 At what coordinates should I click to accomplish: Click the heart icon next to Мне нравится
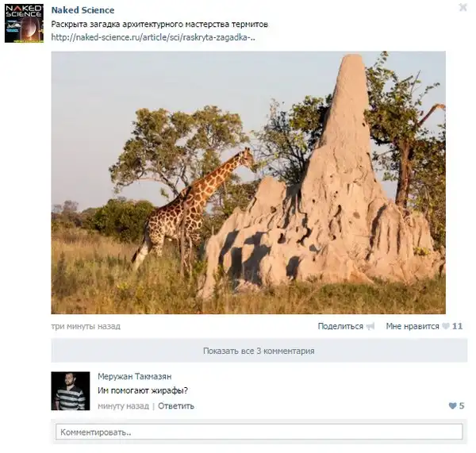[446, 326]
